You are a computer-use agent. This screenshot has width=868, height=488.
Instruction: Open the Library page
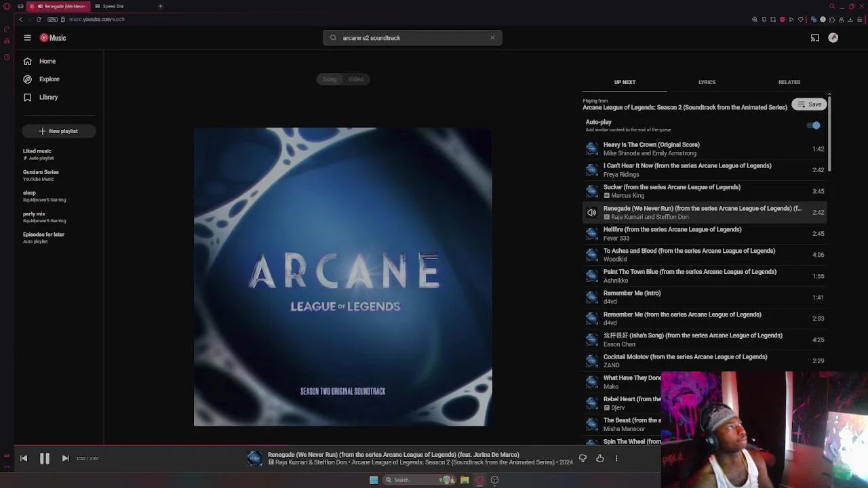pyautogui.click(x=41, y=97)
